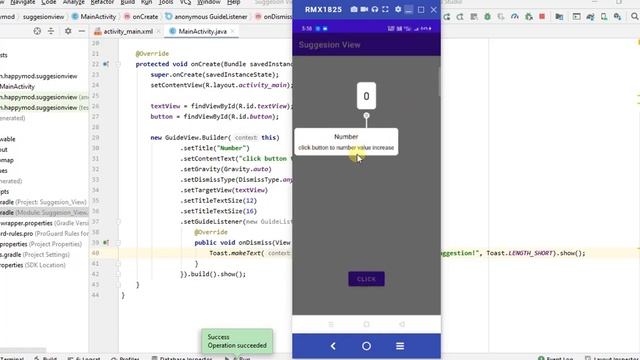Select the ProGuard Rules file in the tree
This screenshot has width=640, height=360.
(44, 234)
